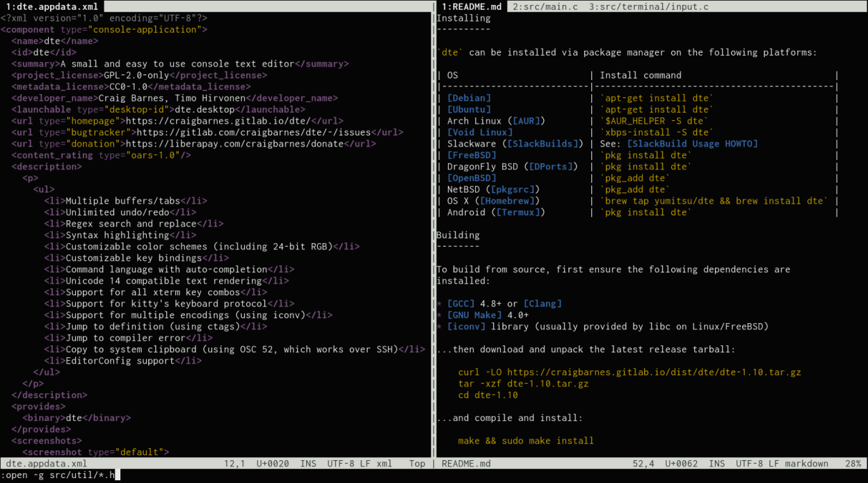The height and width of the screenshot is (483, 868).
Task: Click the left status bar filename dte.appdata.xml
Action: 47,464
